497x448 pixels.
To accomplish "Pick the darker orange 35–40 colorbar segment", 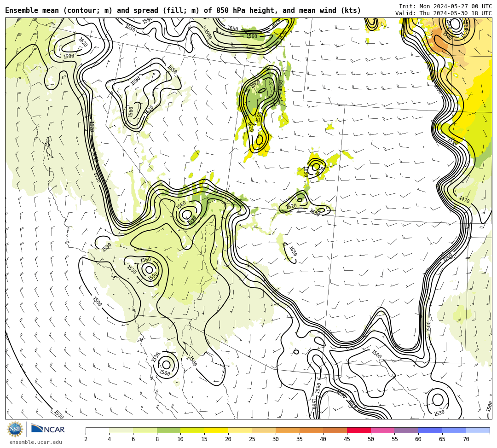I will 311,430.
